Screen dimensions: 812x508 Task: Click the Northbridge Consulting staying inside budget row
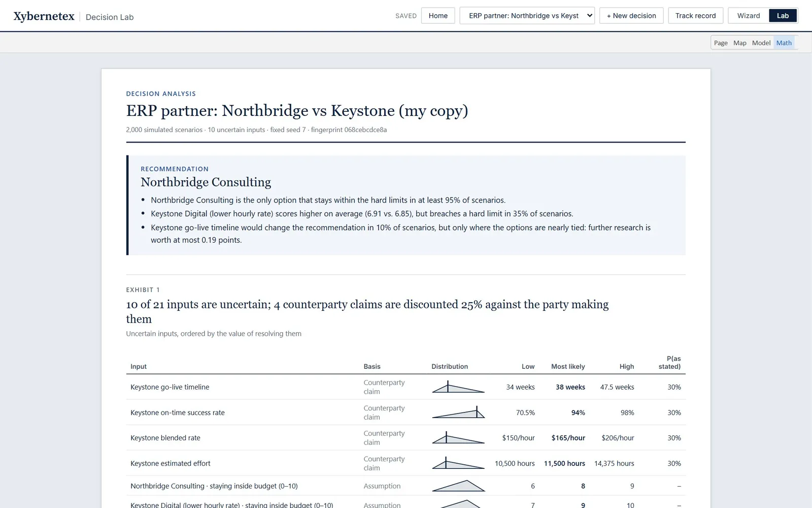pyautogui.click(x=405, y=486)
